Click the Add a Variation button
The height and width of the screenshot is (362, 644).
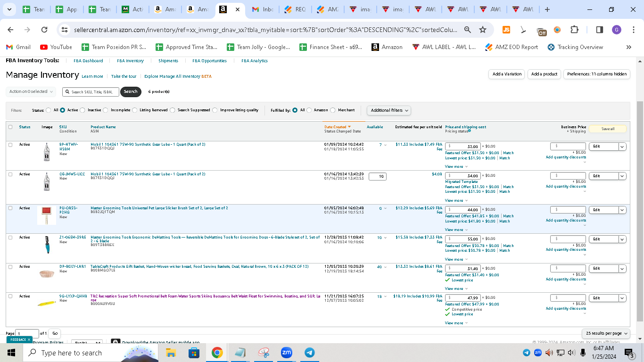[x=507, y=74]
